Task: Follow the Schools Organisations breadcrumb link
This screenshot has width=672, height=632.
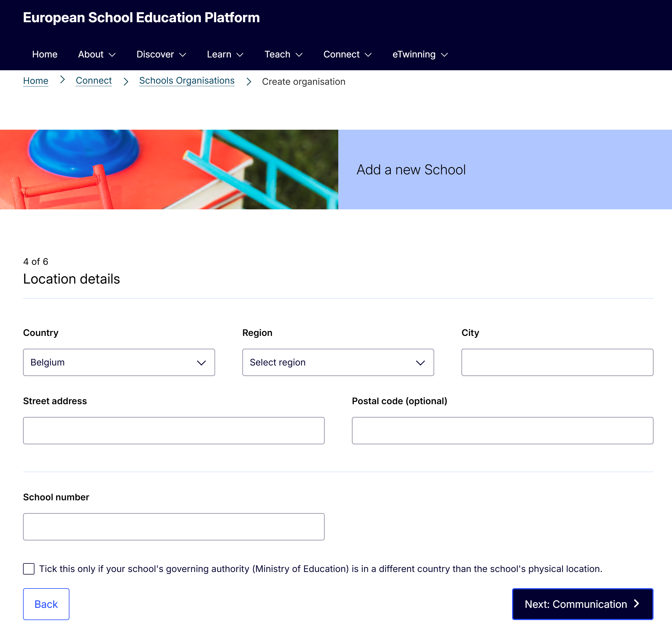Action: point(187,81)
